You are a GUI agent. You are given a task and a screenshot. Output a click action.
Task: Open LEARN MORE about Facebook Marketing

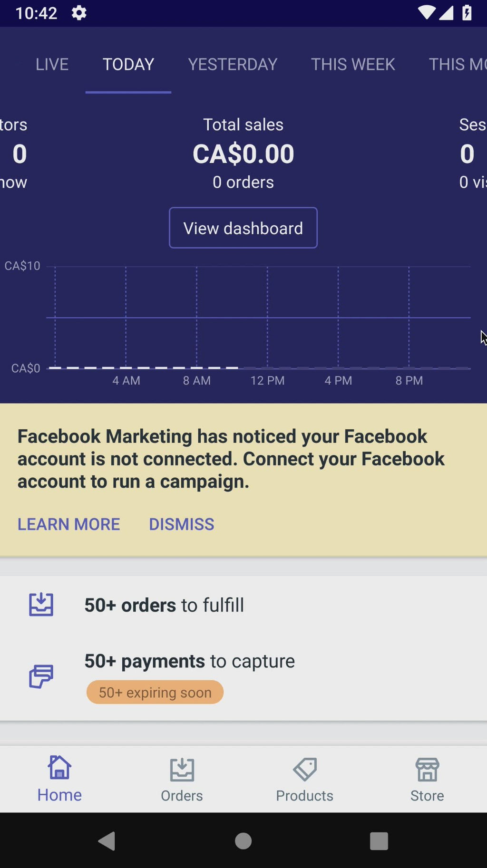point(69,524)
